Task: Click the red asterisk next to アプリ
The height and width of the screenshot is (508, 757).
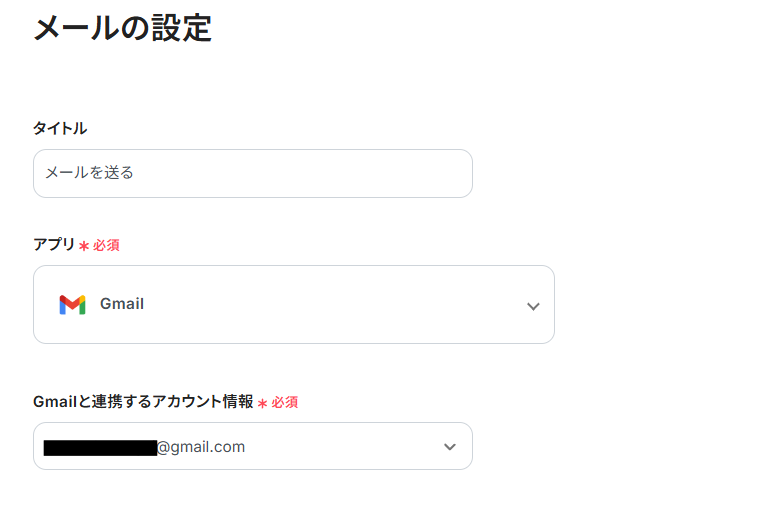Action: click(x=84, y=246)
